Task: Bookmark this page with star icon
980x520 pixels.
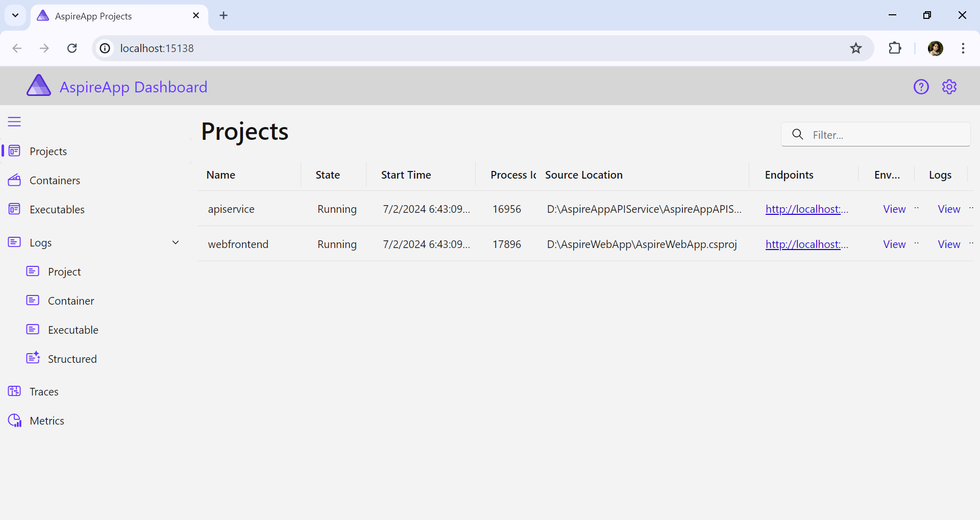Action: [855, 48]
